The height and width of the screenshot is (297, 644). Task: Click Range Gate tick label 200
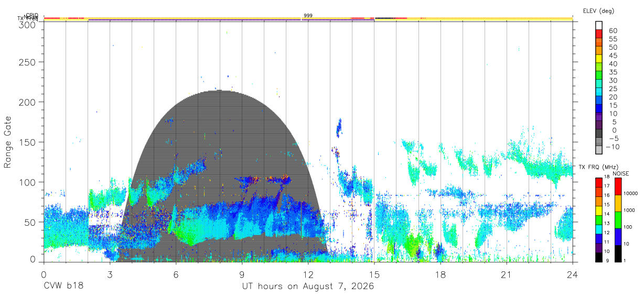(27, 102)
